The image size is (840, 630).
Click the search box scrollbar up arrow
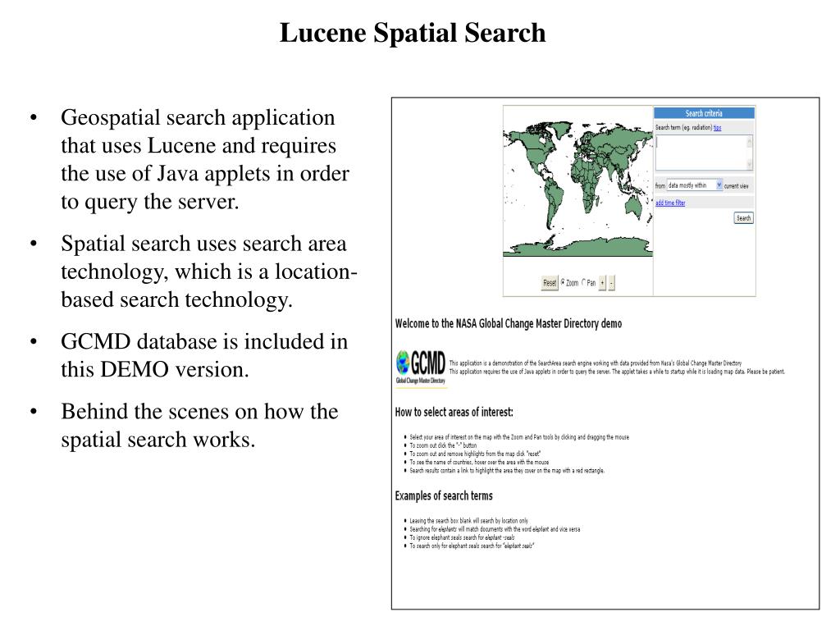750,141
